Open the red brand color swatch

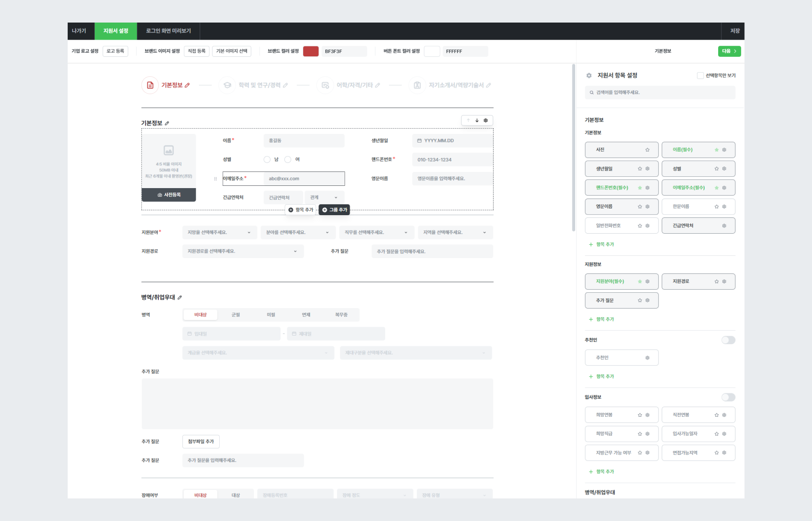click(311, 51)
